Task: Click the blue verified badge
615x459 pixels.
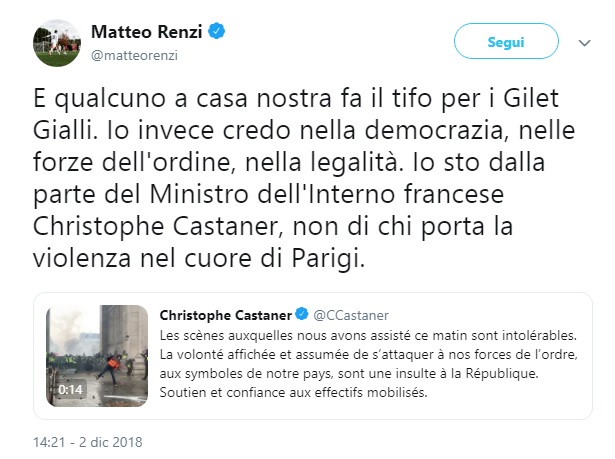Action: tap(216, 31)
